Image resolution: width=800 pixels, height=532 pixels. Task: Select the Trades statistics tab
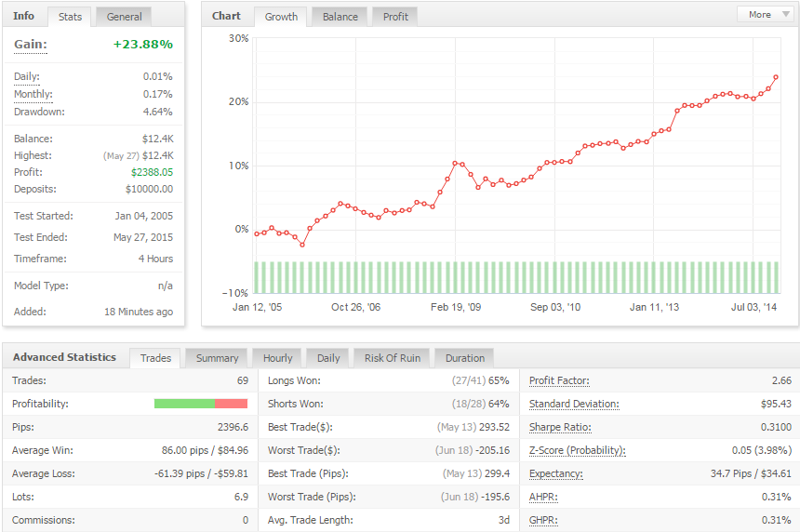(155, 358)
